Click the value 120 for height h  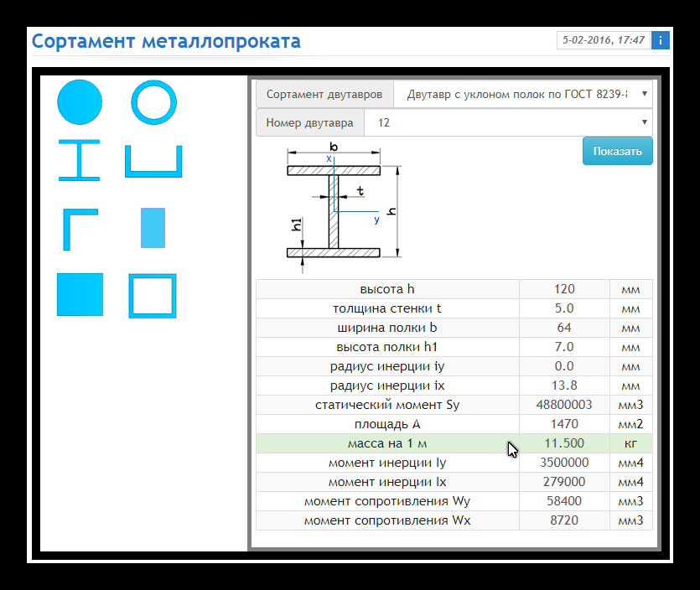564,289
